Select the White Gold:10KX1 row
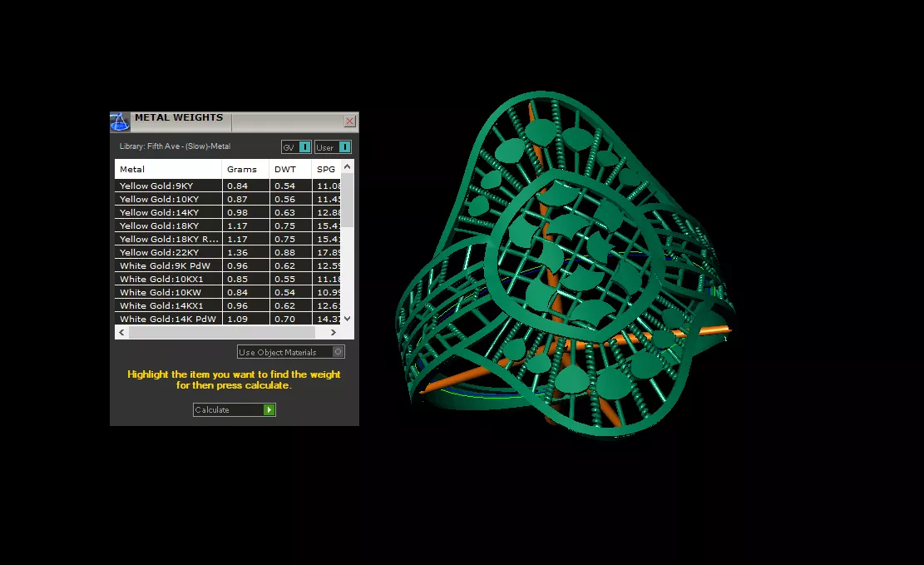The height and width of the screenshot is (565, 924). [227, 279]
